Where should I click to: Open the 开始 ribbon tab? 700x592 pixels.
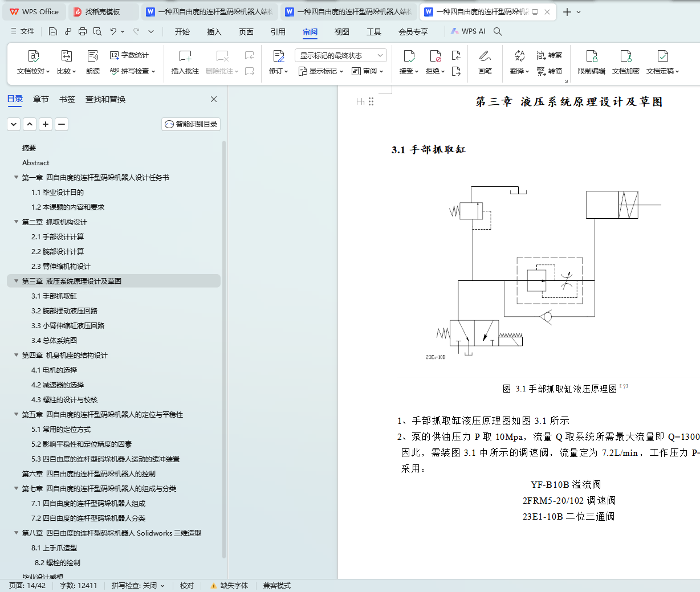click(182, 31)
